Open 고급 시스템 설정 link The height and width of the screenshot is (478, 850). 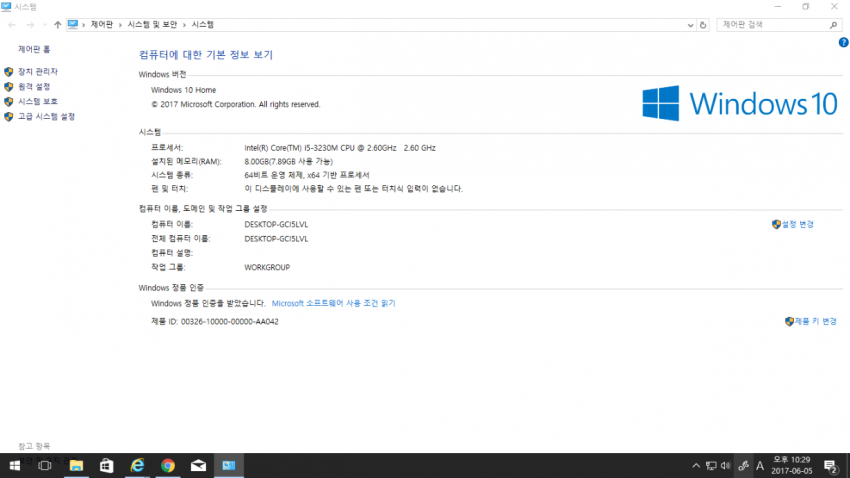coord(46,117)
